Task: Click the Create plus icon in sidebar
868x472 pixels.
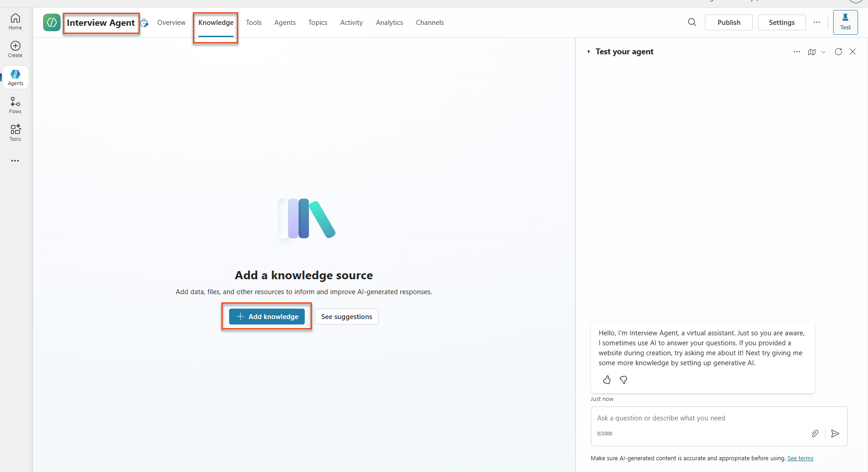Action: [x=15, y=49]
